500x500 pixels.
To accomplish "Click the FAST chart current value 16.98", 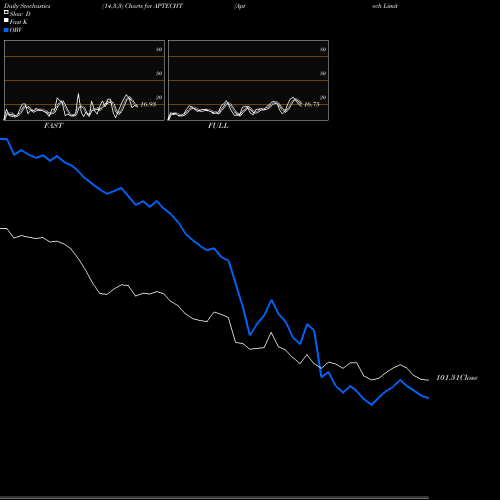I will click(x=148, y=104).
